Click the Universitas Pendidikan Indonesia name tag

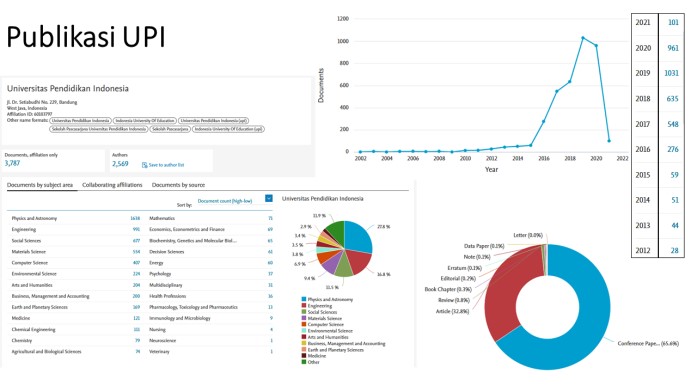[x=80, y=120]
